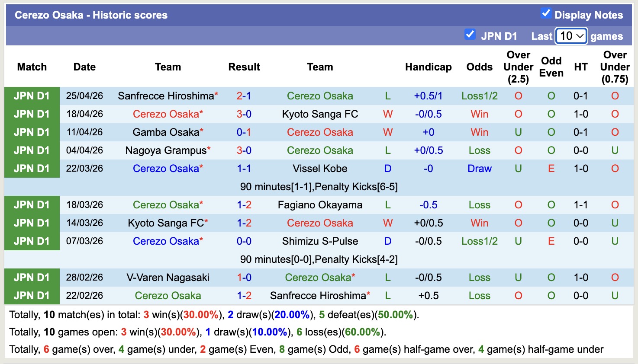Click the JPN D1 badge on 25/04/26 row
The image size is (638, 364).
tap(32, 96)
